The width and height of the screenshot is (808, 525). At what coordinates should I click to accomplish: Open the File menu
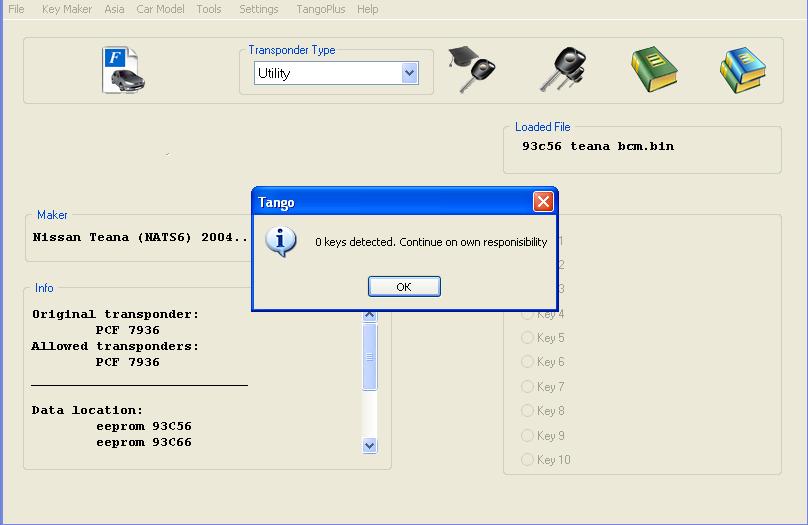click(16, 9)
